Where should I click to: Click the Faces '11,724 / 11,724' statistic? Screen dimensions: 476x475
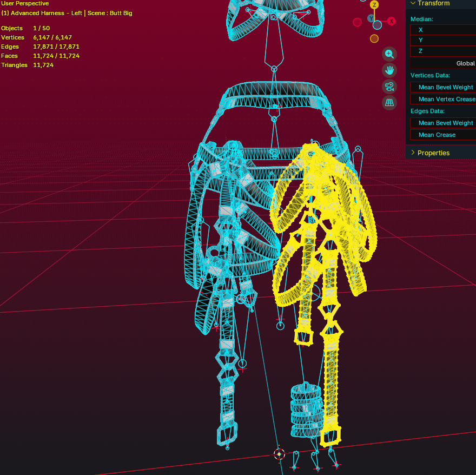click(x=56, y=56)
